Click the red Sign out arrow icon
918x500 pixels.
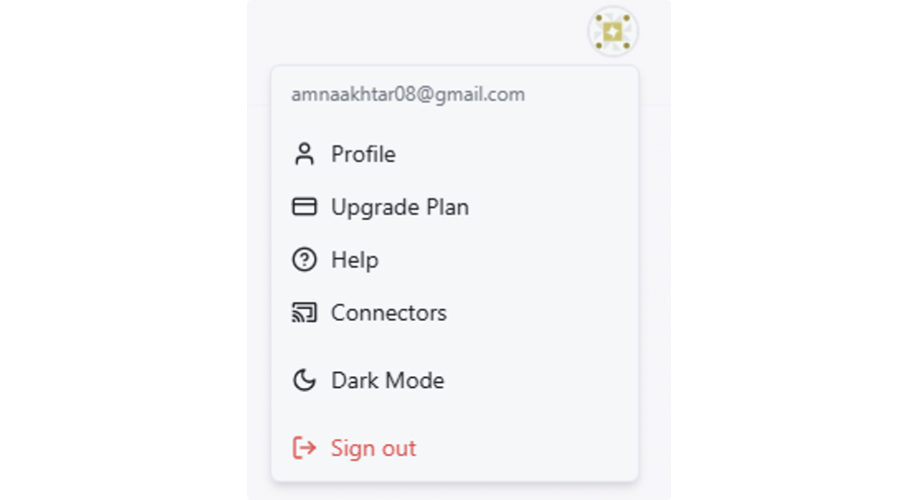click(304, 448)
